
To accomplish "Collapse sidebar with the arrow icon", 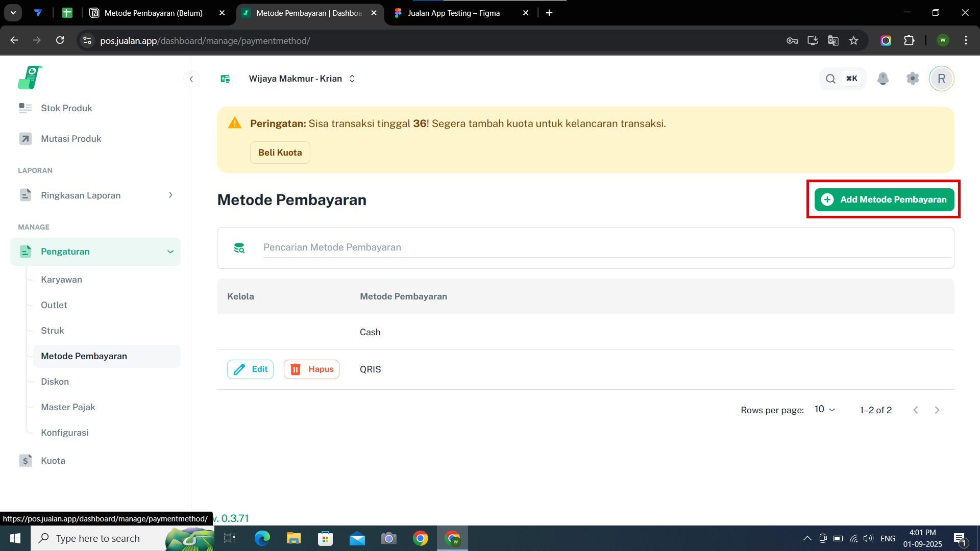I will click(191, 79).
